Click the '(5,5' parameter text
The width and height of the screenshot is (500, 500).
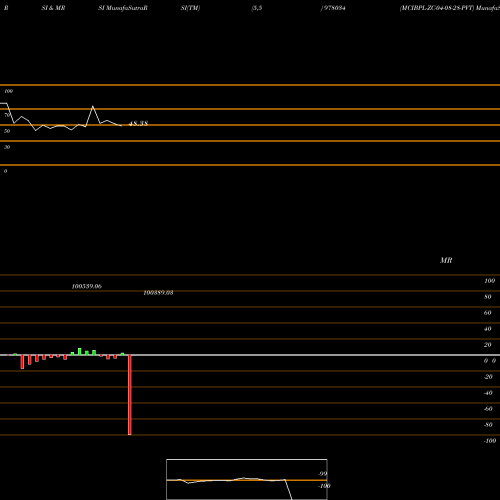pos(257,8)
